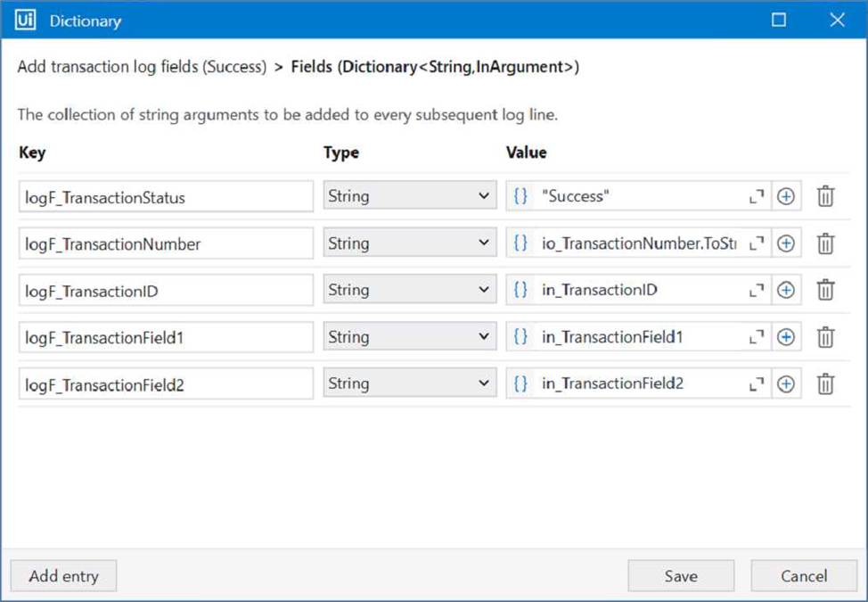Click the logF_TransactionField1 key field
Viewport: 868px width, 602px height.
point(166,337)
